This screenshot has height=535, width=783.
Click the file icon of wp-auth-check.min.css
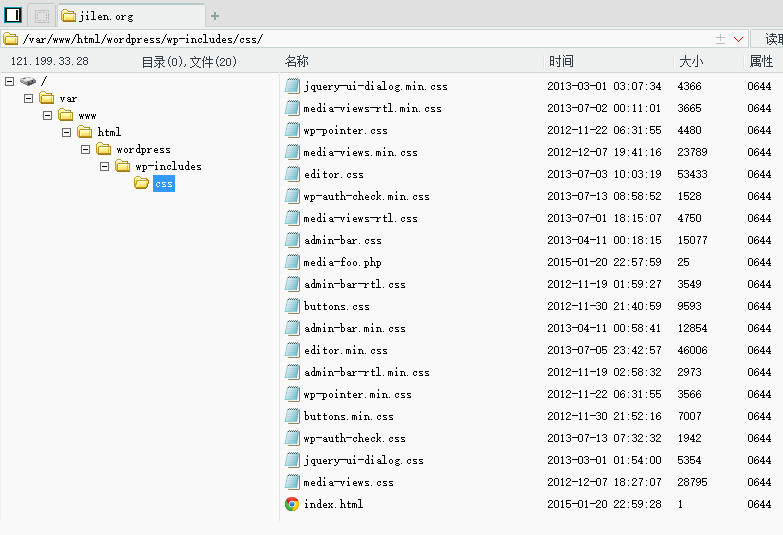(292, 196)
